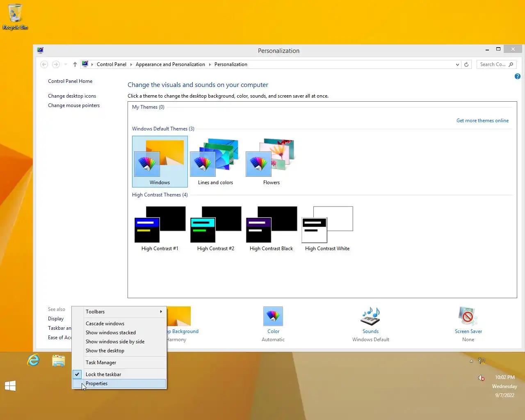Click the network tray icon
Viewport: 525px width, 420px height.
[482, 361]
